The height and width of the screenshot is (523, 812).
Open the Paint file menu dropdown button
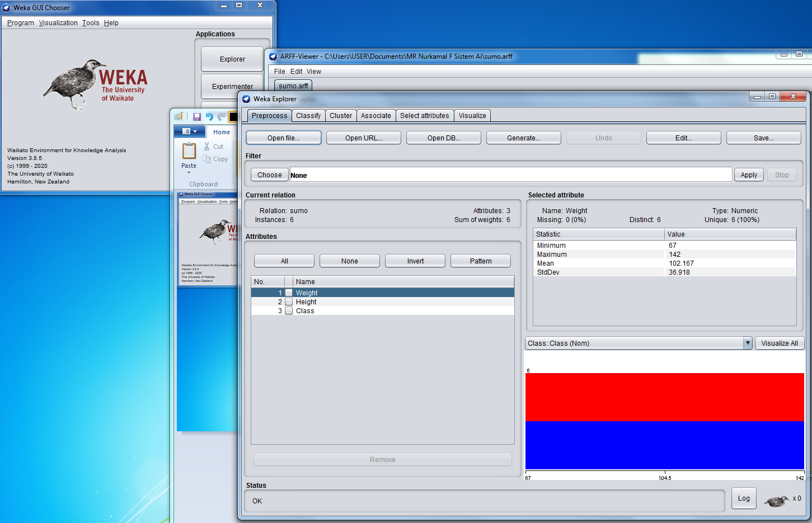pos(190,131)
